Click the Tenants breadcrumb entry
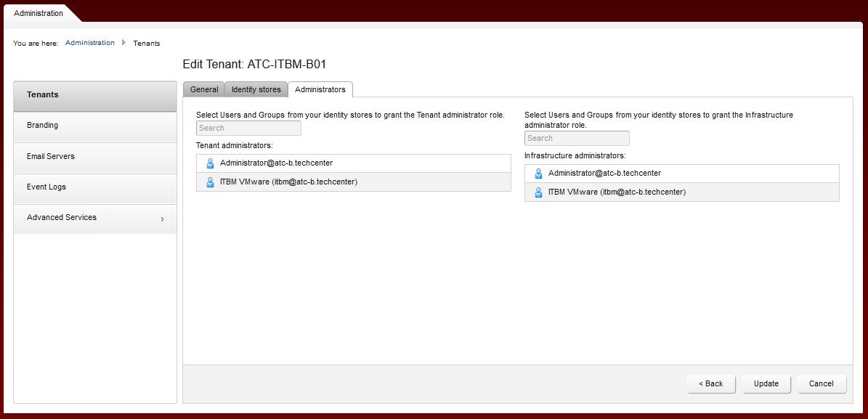 pyautogui.click(x=147, y=44)
